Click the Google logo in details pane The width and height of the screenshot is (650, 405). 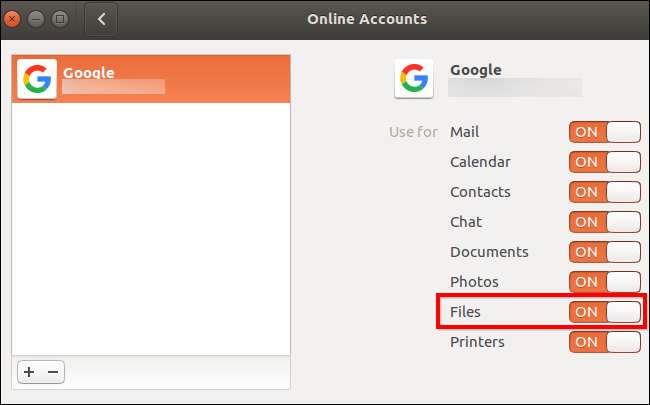coord(415,78)
